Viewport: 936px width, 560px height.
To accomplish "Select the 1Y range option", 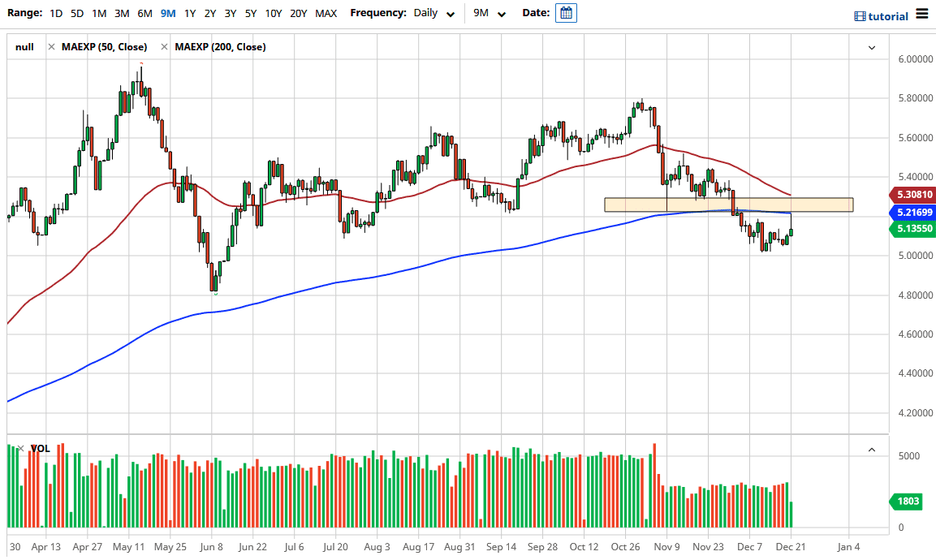I will (x=188, y=13).
